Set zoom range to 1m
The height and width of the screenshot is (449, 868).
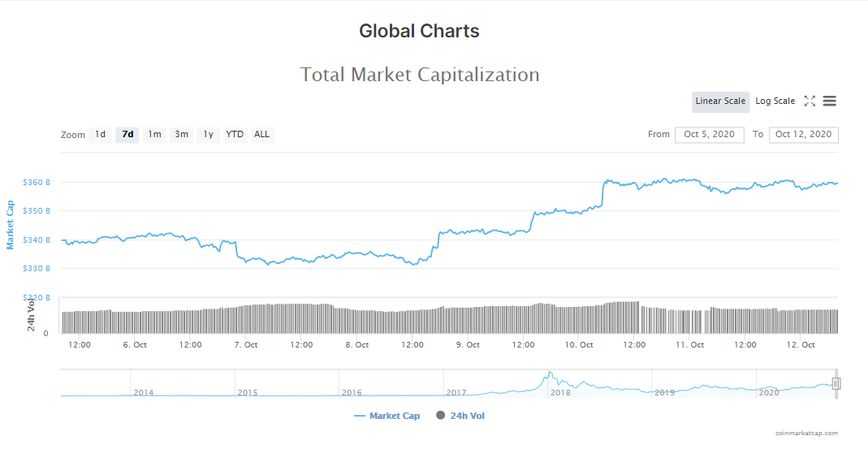pyautogui.click(x=154, y=135)
